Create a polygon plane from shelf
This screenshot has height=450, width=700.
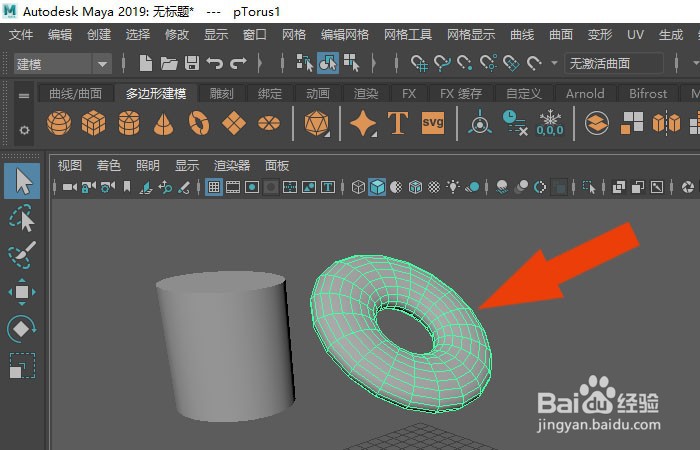click(x=234, y=123)
